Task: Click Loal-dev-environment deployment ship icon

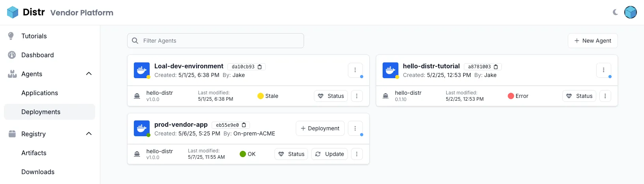Action: point(137,96)
